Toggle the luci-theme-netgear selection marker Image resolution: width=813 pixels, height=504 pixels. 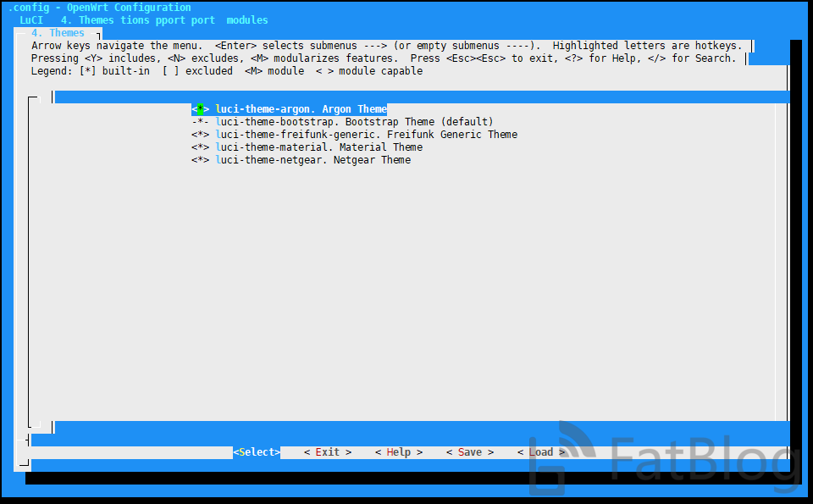(x=200, y=160)
